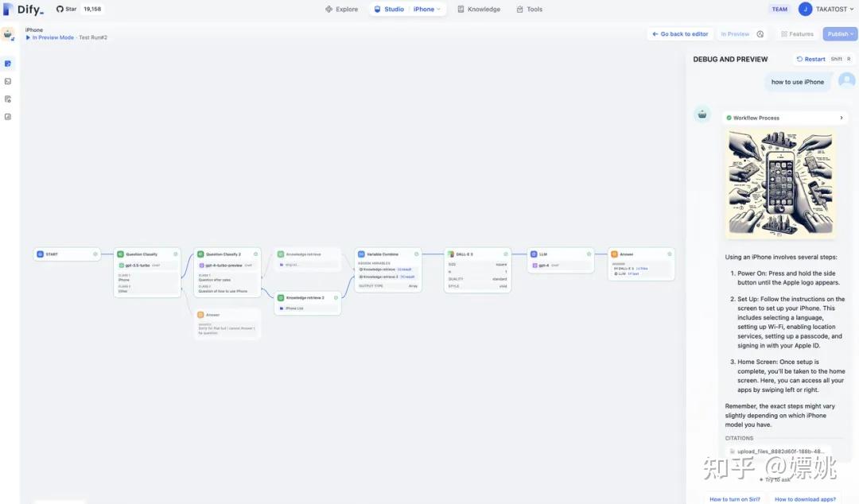The height and width of the screenshot is (504, 859).
Task: Collapse the Workflow Process details
Action: coord(841,117)
